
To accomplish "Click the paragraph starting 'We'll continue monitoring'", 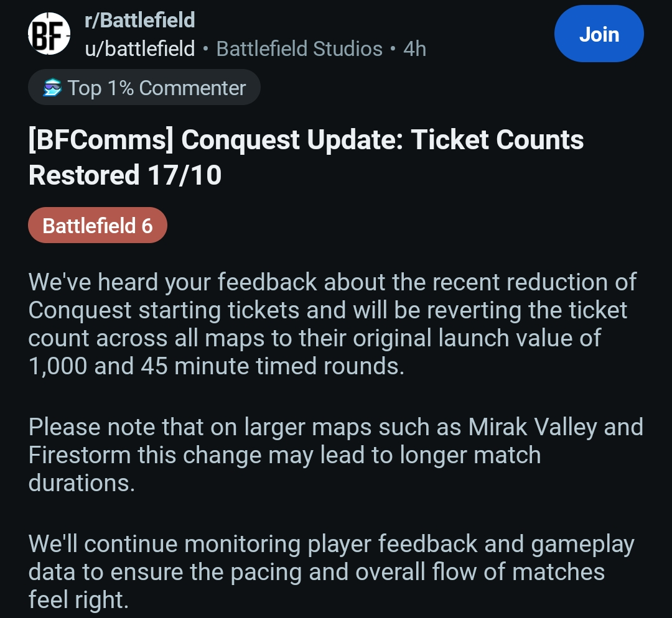I will pyautogui.click(x=331, y=571).
